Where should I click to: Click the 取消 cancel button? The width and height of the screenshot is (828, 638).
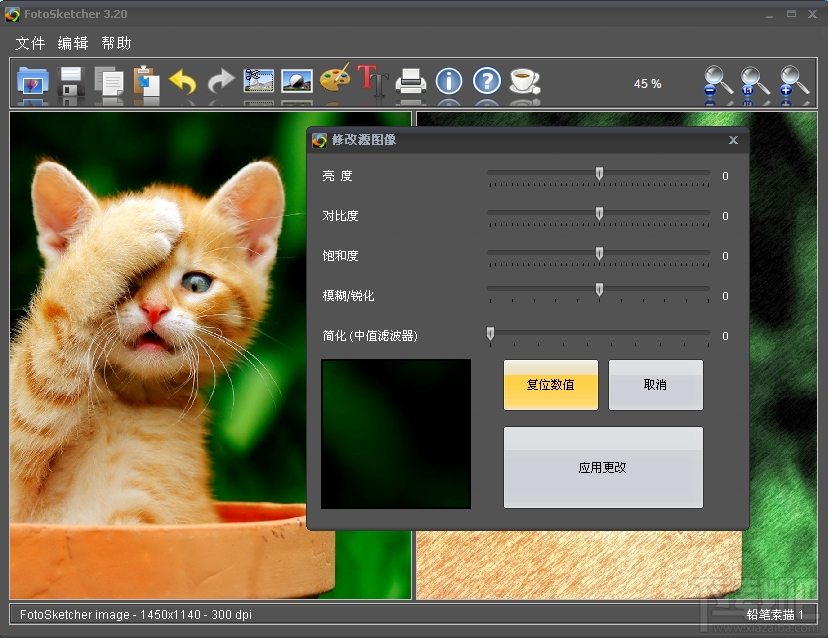point(655,384)
